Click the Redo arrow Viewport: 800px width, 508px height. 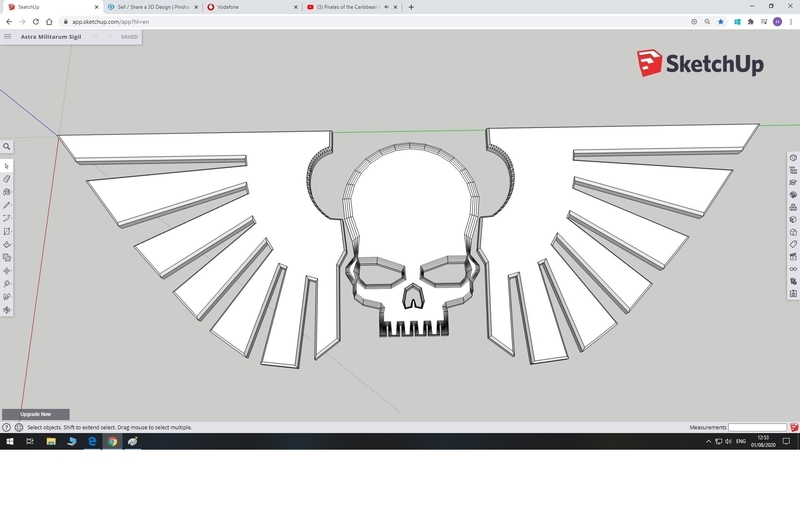[109, 37]
